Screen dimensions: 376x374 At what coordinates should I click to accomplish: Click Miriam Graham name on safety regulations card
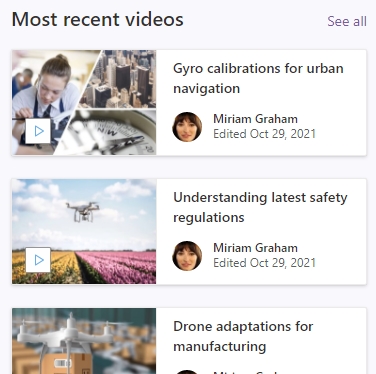[x=255, y=248]
